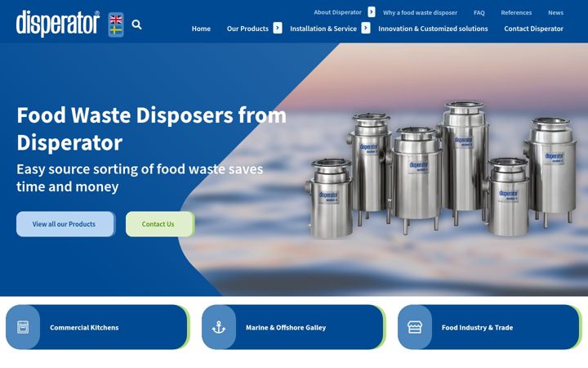The height and width of the screenshot is (368, 588).
Task: Click the oven icon beside Commercial Kitchens
Action: pos(23,327)
